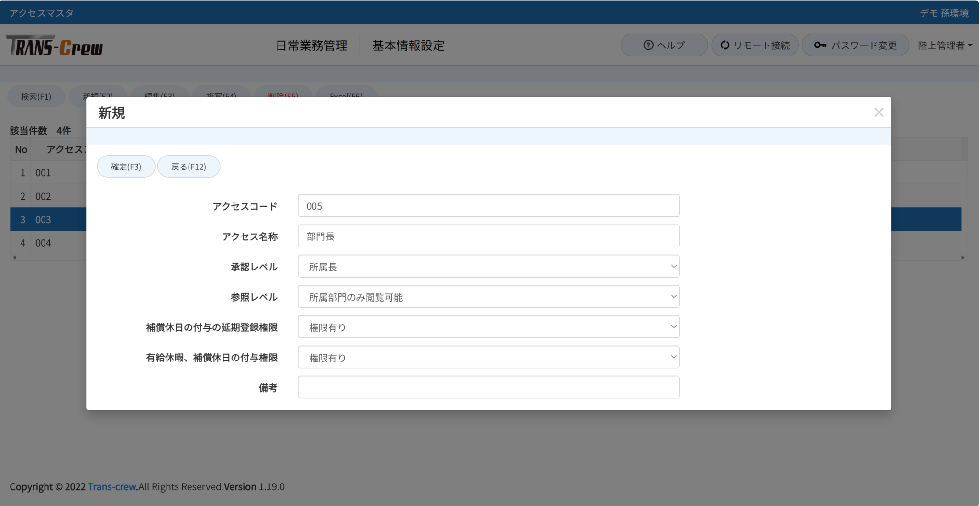The height and width of the screenshot is (506, 980).
Task: Close the 新規 dialog with the X
Action: point(879,112)
